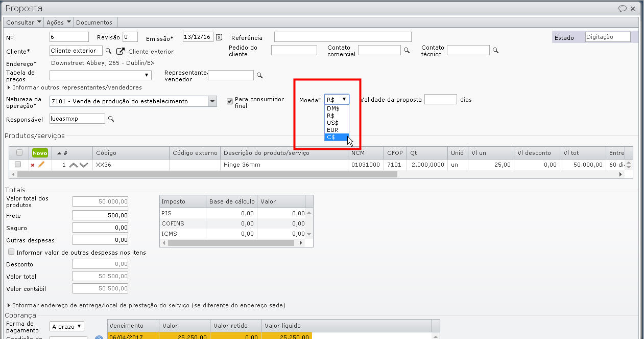Open the client record via external-link icon
Viewport: 644px width, 339px height.
click(x=121, y=51)
